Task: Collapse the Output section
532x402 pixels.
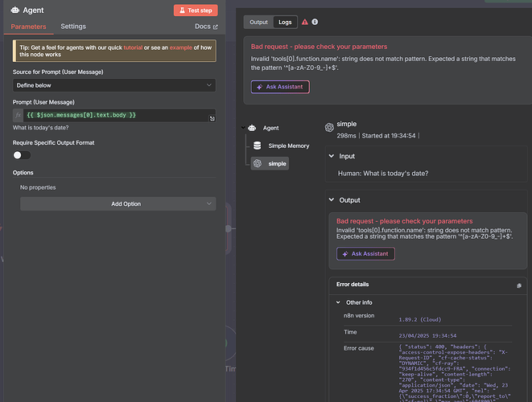Action: pyautogui.click(x=332, y=199)
